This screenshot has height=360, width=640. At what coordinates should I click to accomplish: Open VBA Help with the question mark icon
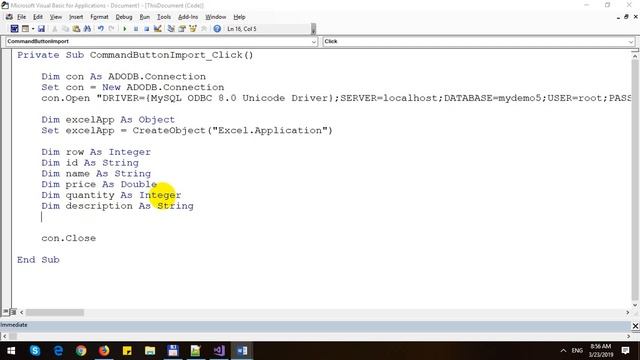point(217,29)
